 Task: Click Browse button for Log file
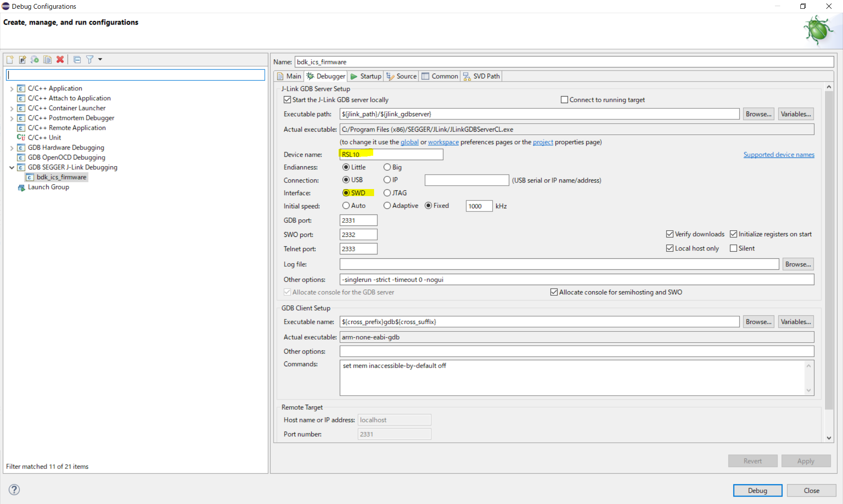coord(798,264)
